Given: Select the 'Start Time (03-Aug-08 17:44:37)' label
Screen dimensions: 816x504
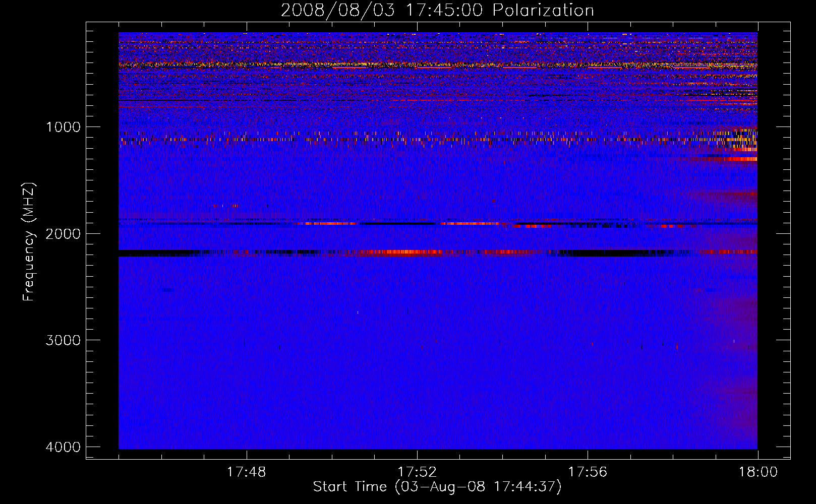Looking at the screenshot, I should click(x=437, y=487).
